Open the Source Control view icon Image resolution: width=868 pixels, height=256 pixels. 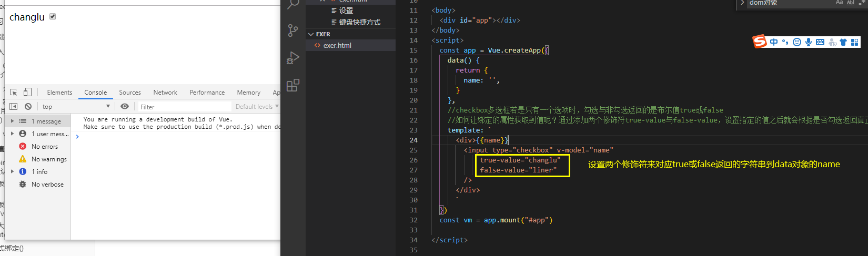pos(293,30)
